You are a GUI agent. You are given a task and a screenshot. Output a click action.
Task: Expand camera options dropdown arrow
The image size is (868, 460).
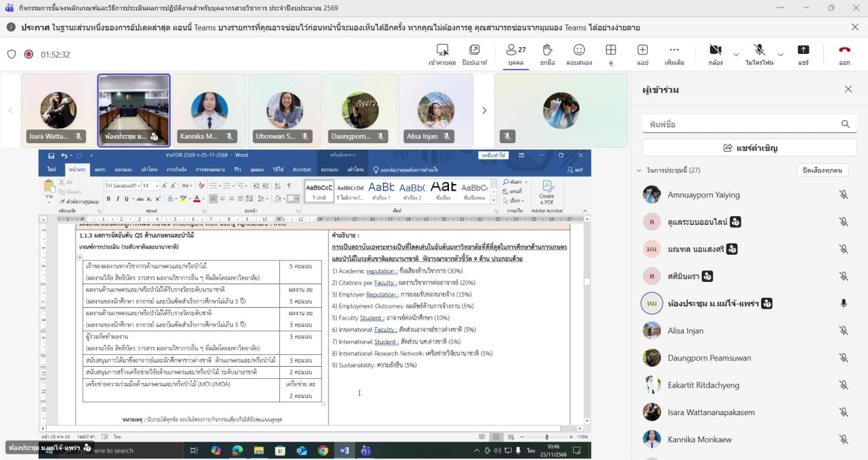pyautogui.click(x=736, y=55)
